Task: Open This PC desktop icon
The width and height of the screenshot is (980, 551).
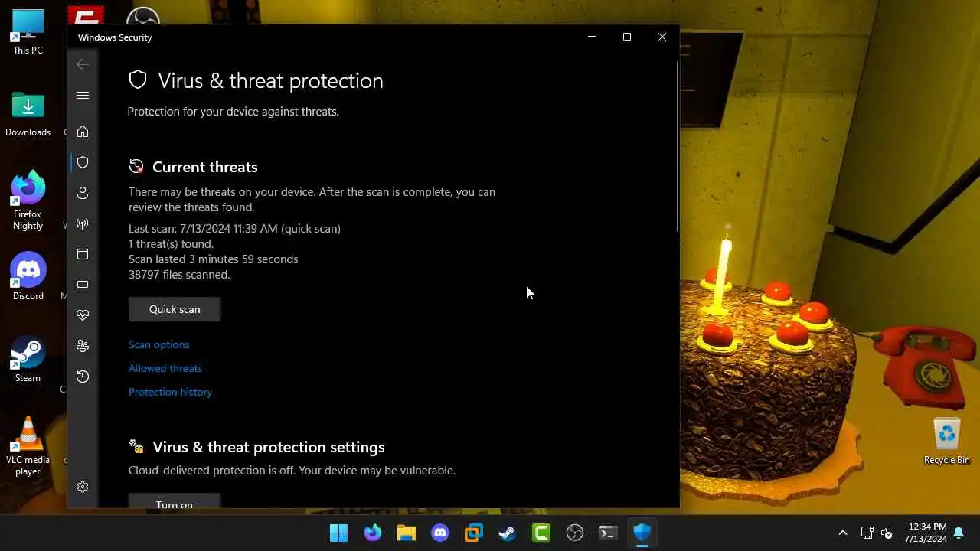Action: (x=28, y=32)
